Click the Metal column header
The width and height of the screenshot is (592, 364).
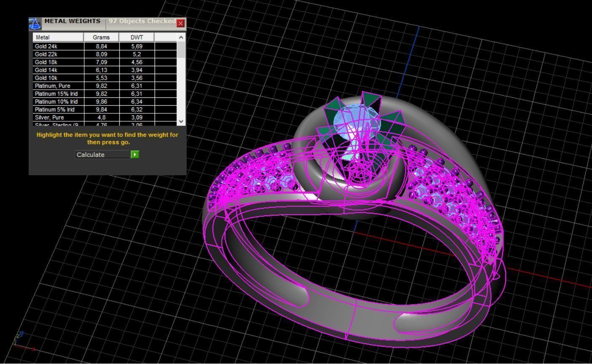coord(59,37)
